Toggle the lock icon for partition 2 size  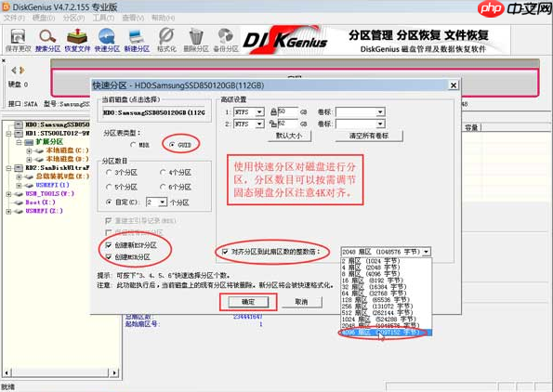(x=273, y=124)
